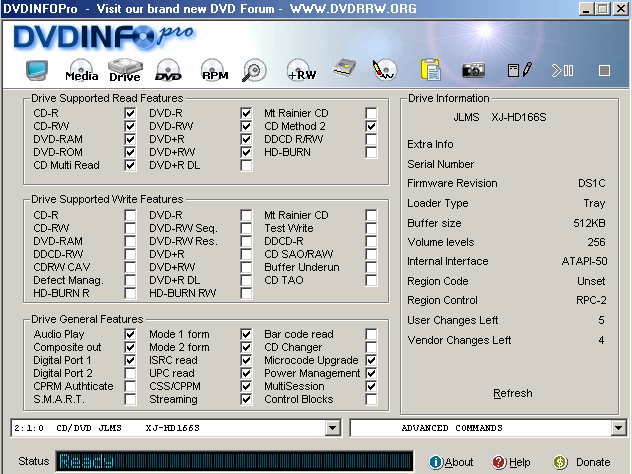Screen dimensions: 632x474
Task: Click the DVD disc toolbar icon
Action: click(x=168, y=70)
